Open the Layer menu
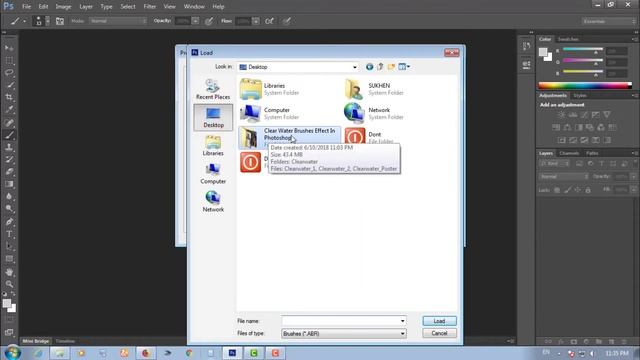 click(86, 7)
